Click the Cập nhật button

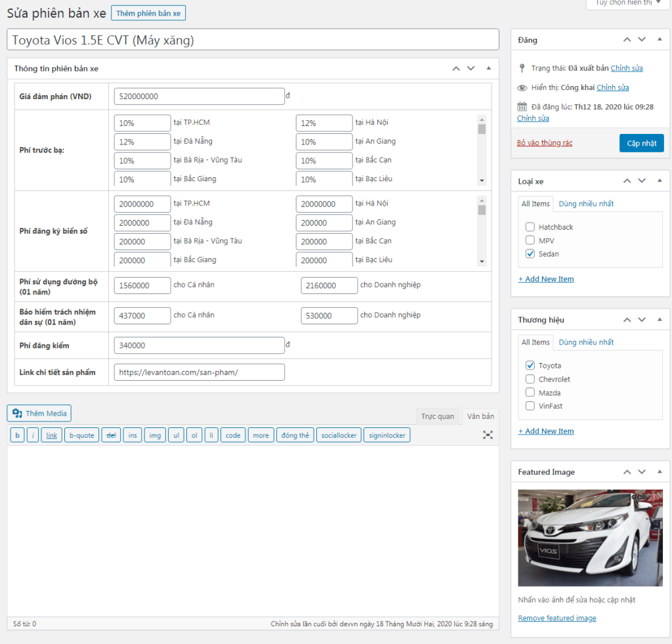tap(641, 143)
